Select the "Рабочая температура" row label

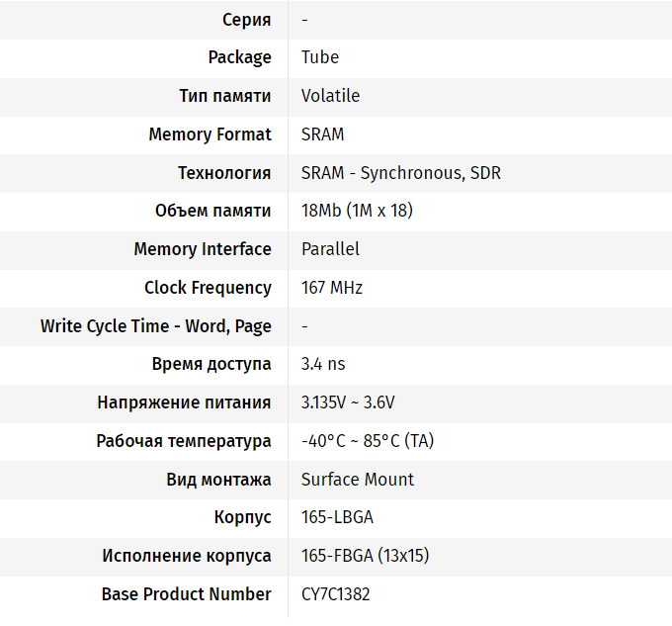tap(184, 441)
